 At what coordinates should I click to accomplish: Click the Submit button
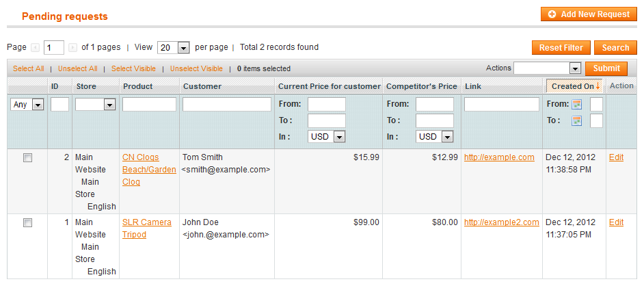coord(606,68)
